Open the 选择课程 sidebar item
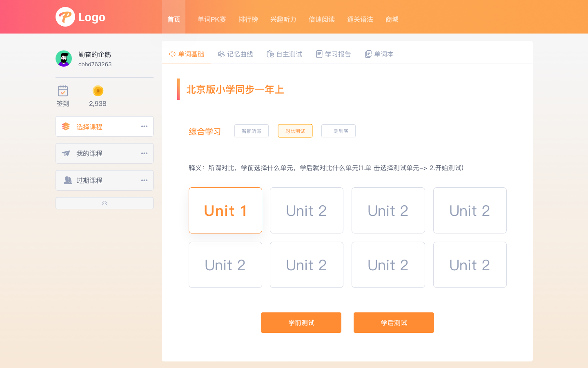 pos(105,126)
